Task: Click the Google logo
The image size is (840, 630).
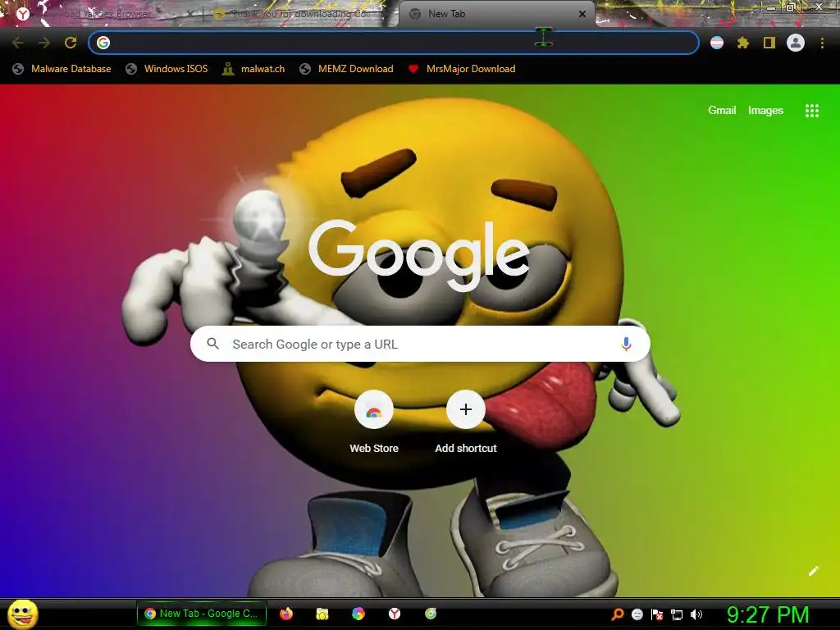Action: coord(418,256)
